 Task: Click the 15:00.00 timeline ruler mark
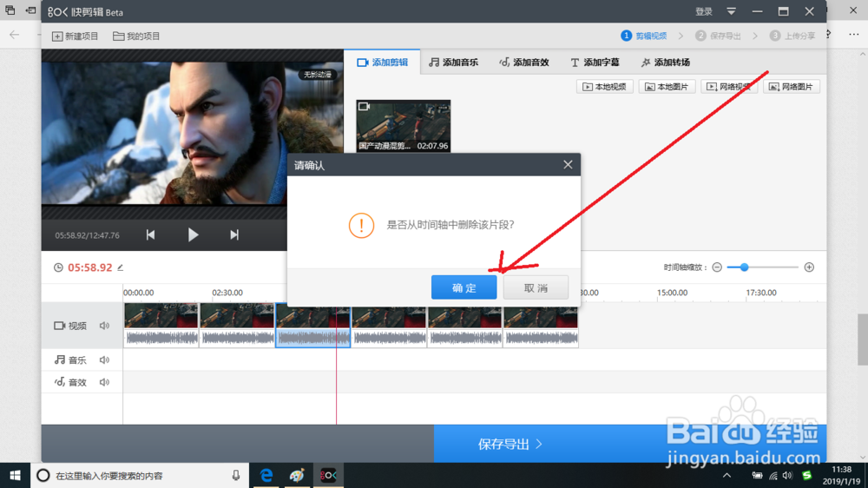coord(673,293)
